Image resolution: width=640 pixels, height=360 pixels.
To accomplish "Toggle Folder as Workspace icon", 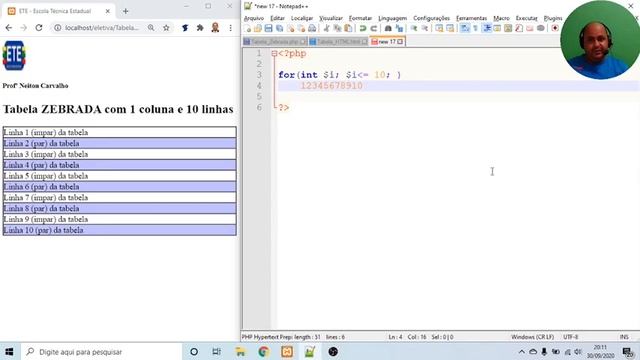I will click(529, 28).
